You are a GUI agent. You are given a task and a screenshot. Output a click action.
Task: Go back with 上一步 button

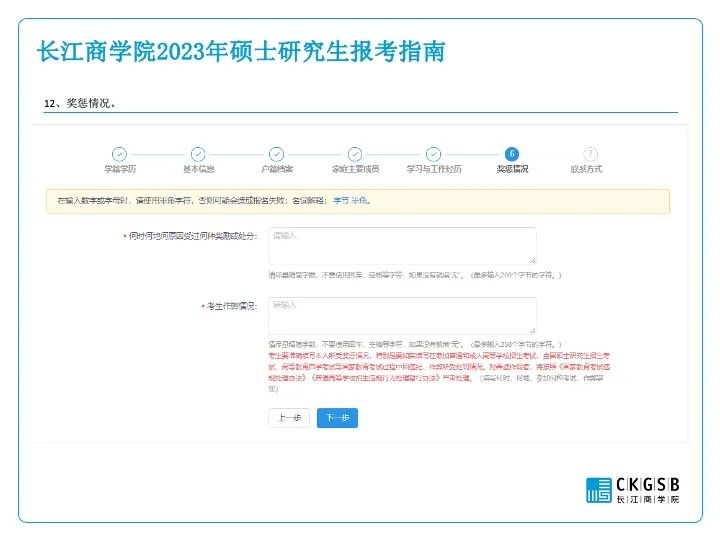point(289,418)
